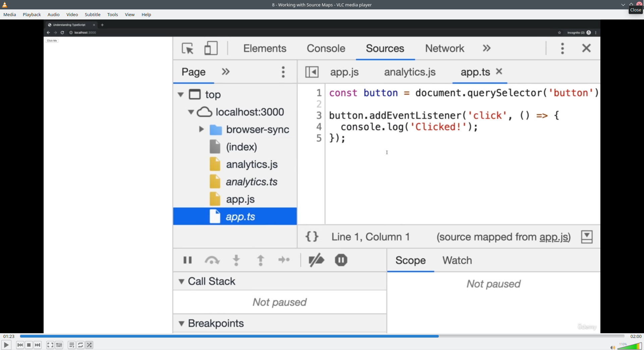Stop playback with the Stop button
The width and height of the screenshot is (644, 350).
point(29,345)
